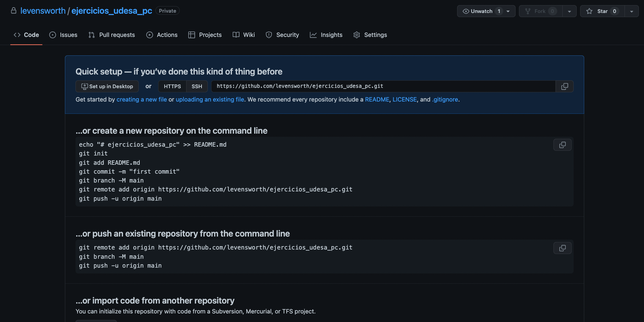Click '...or import code from another repository' heading
The height and width of the screenshot is (322, 644).
coord(155,300)
